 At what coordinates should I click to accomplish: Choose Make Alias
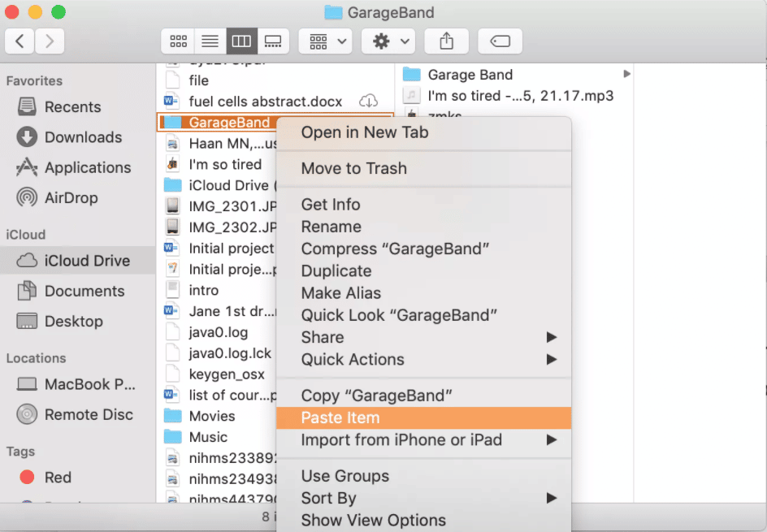[423, 293]
